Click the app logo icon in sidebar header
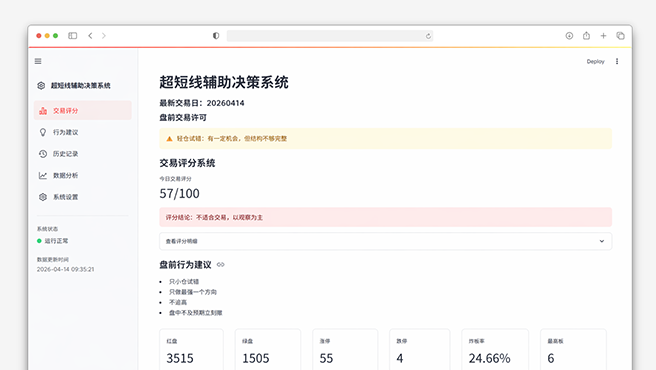 pyautogui.click(x=41, y=85)
